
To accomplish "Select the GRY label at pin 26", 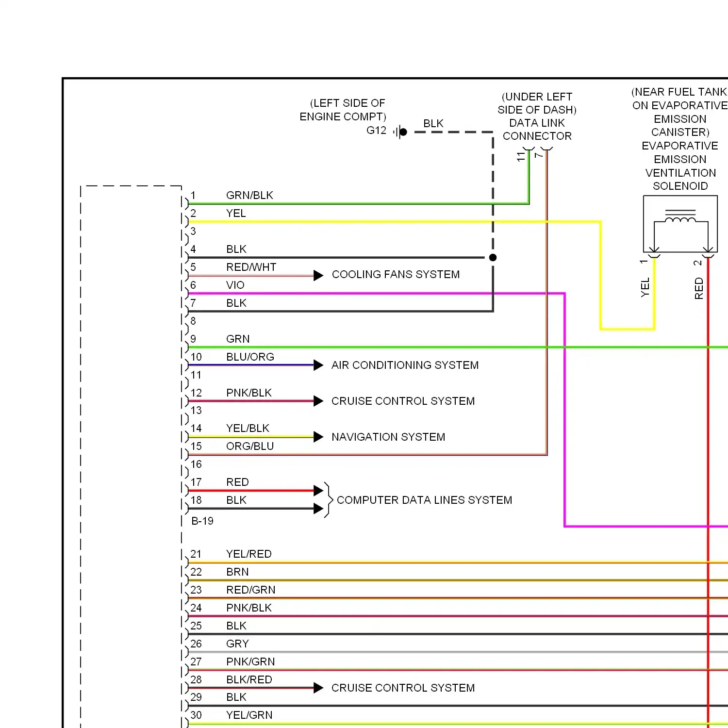I will [237, 644].
